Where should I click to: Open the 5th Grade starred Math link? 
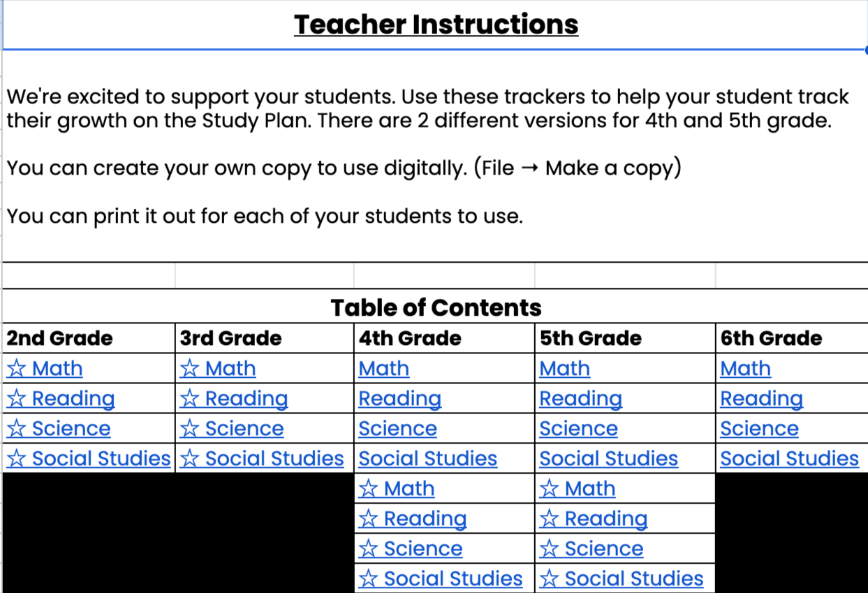tap(578, 488)
